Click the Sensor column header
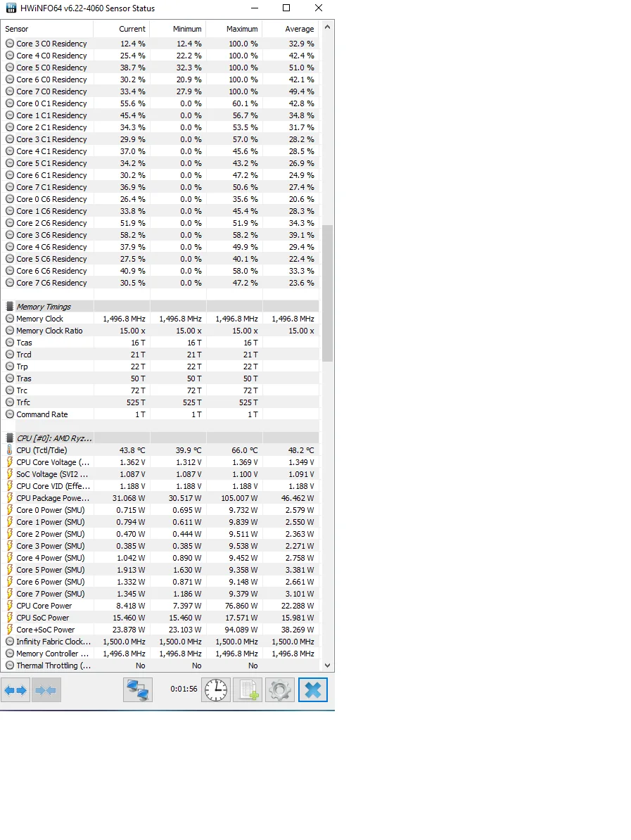Viewport: 631px width, 840px height. (x=47, y=29)
